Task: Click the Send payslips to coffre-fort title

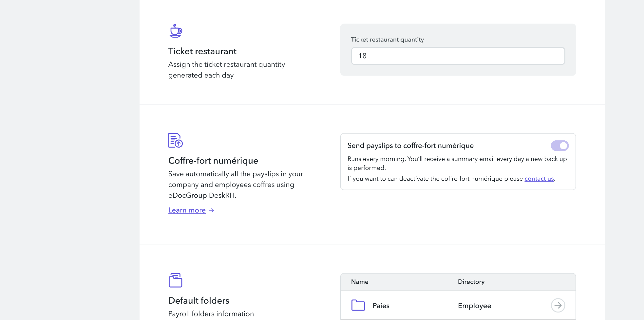Action: (x=410, y=146)
